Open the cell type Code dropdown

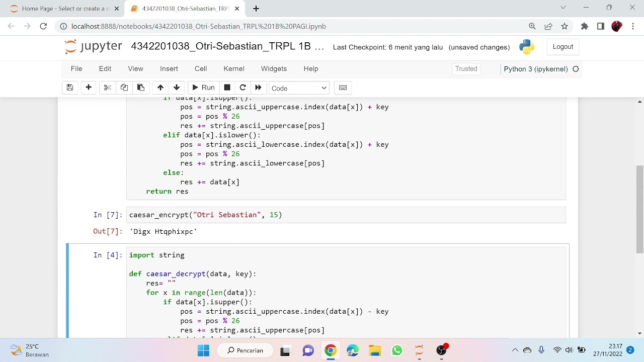(299, 88)
